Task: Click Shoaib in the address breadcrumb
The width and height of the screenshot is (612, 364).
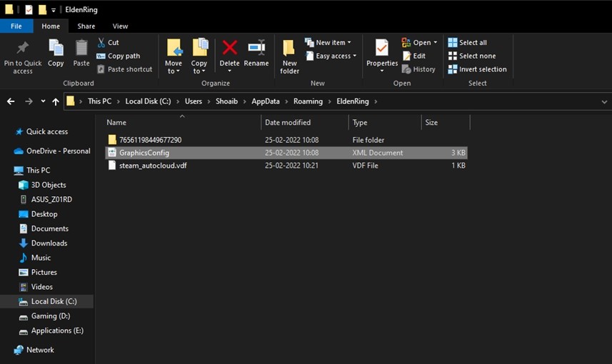Action: tap(226, 101)
